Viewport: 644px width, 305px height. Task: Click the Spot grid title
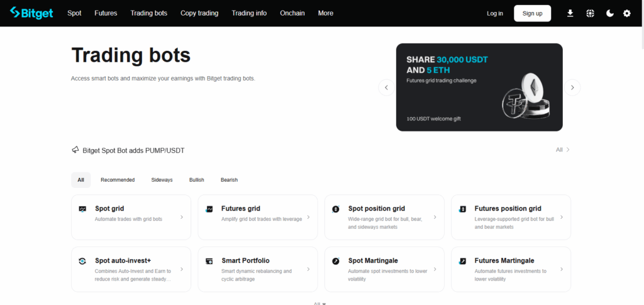click(109, 209)
